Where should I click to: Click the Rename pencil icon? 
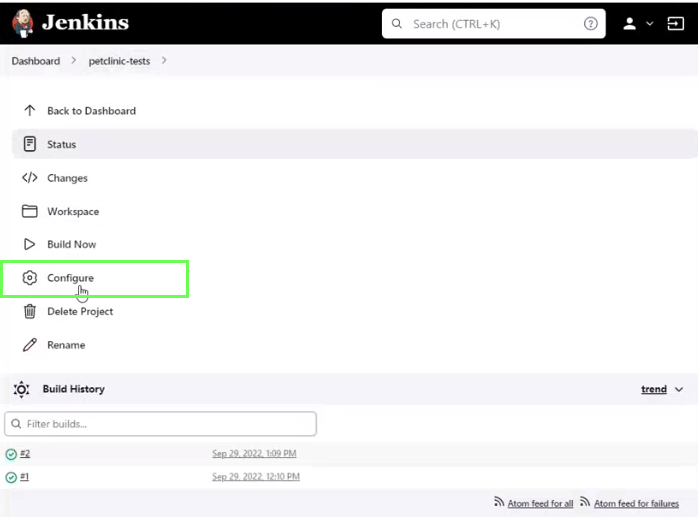coord(30,345)
